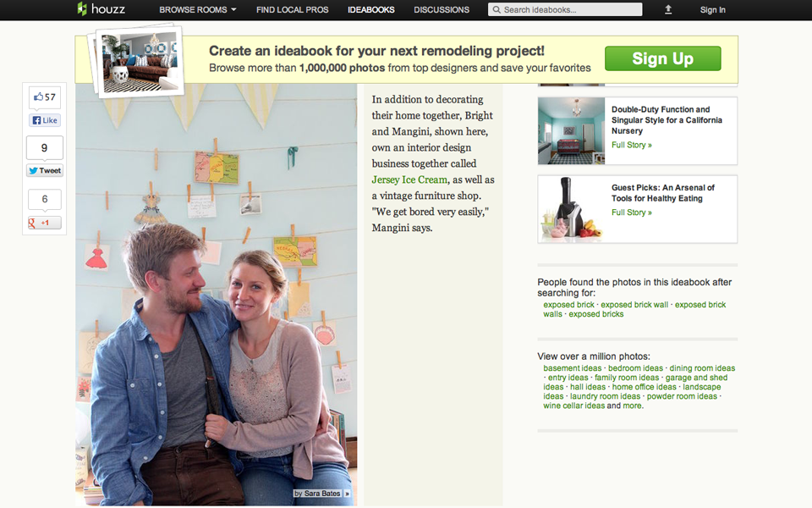Click the search magnifier icon
This screenshot has width=812, height=508.
pos(497,10)
